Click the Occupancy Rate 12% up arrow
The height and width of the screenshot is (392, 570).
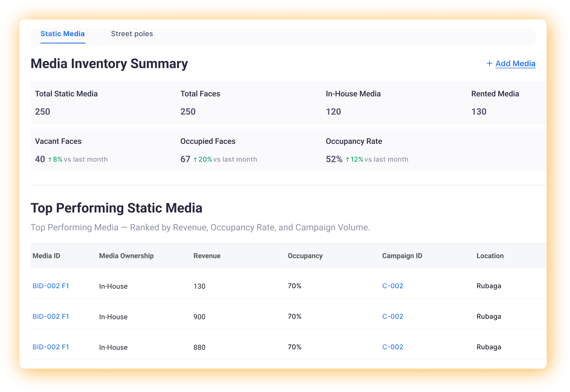coord(347,160)
